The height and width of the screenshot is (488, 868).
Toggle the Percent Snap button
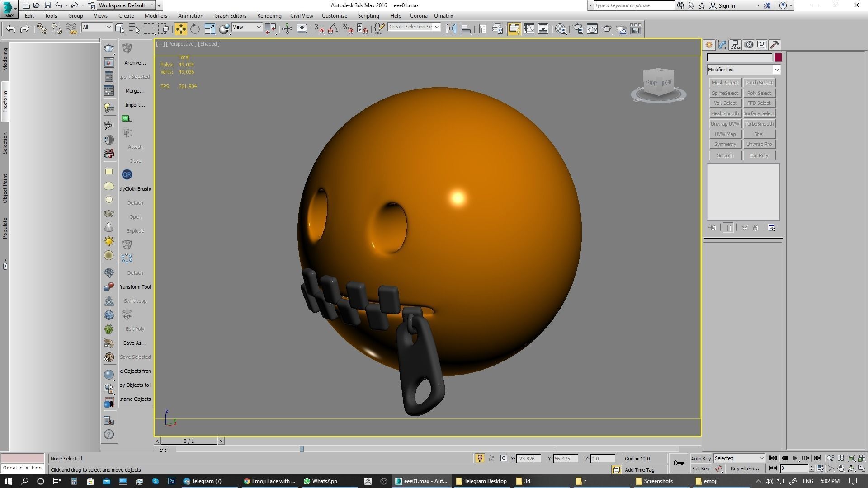(x=348, y=29)
